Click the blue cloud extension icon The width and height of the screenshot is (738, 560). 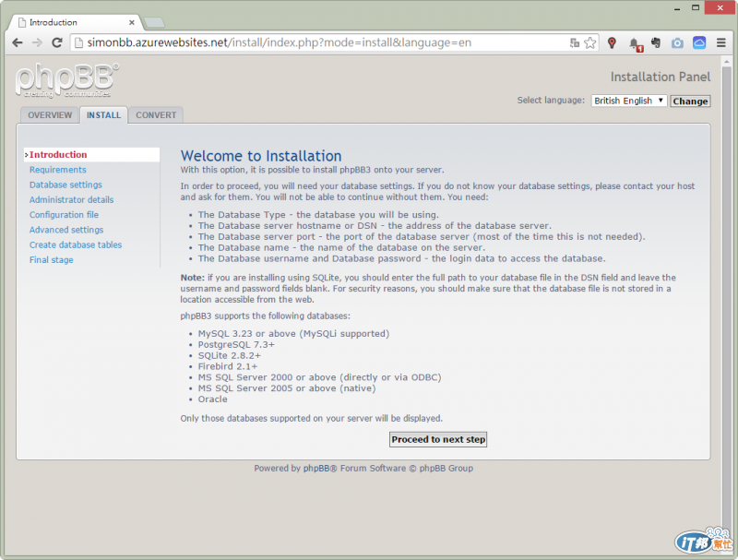699,42
